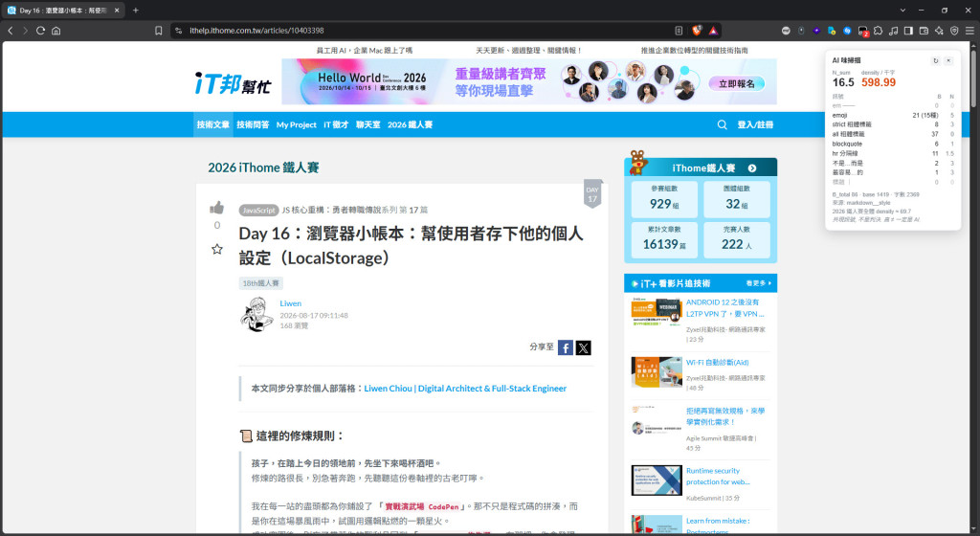
Task: Close the AI 味掃描 panel
Action: click(948, 60)
